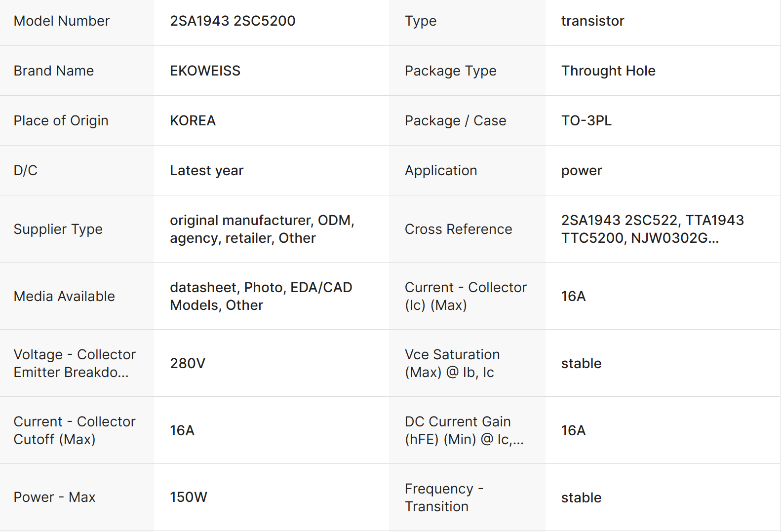
Task: Click the datasheet, Photo, EDA/CAD Models value
Action: tap(261, 296)
